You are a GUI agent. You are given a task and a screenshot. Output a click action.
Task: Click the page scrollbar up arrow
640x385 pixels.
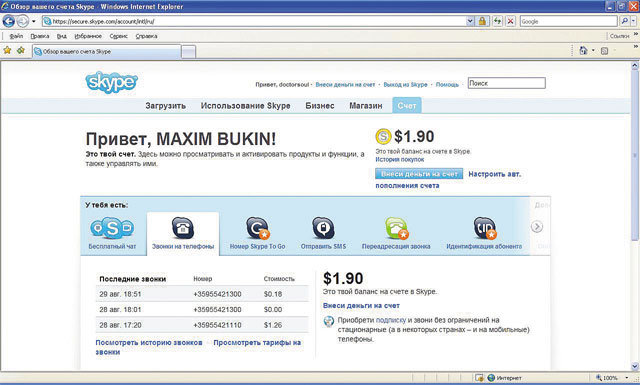coord(635,65)
